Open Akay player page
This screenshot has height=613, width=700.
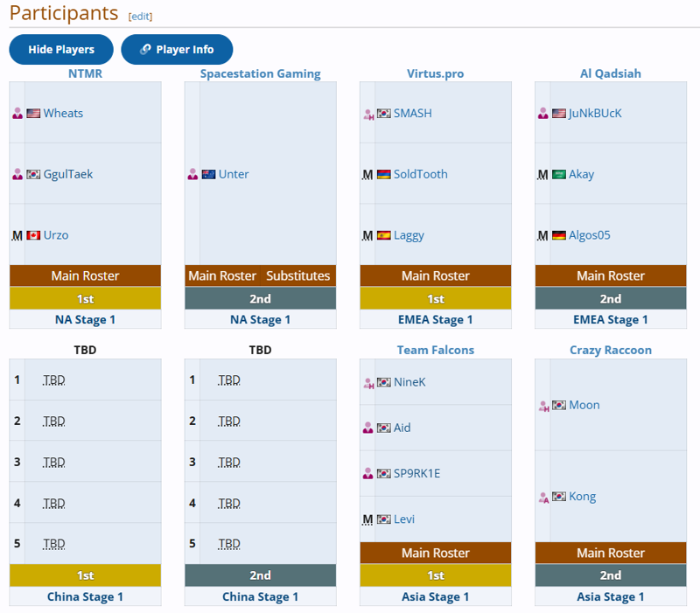tap(581, 174)
